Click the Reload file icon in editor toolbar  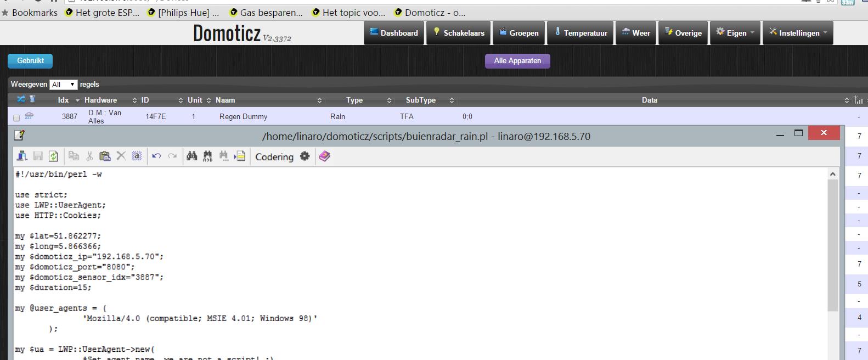pos(53,156)
